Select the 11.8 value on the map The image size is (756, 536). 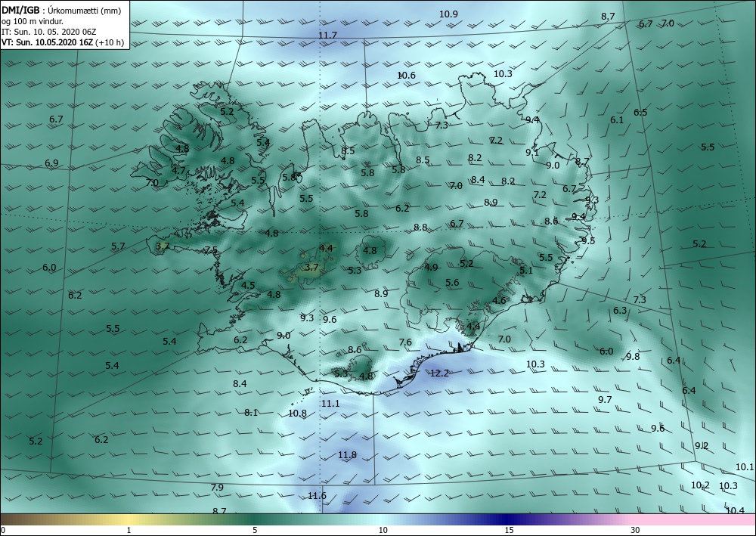point(347,455)
